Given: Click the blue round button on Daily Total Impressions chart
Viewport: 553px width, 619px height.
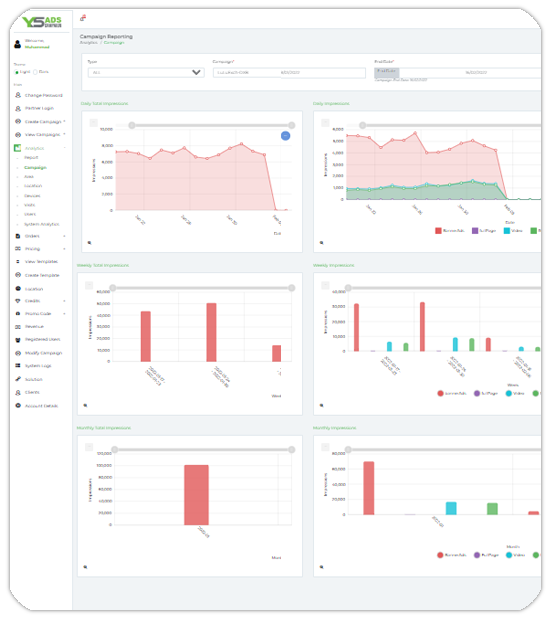Looking at the screenshot, I should [x=285, y=136].
